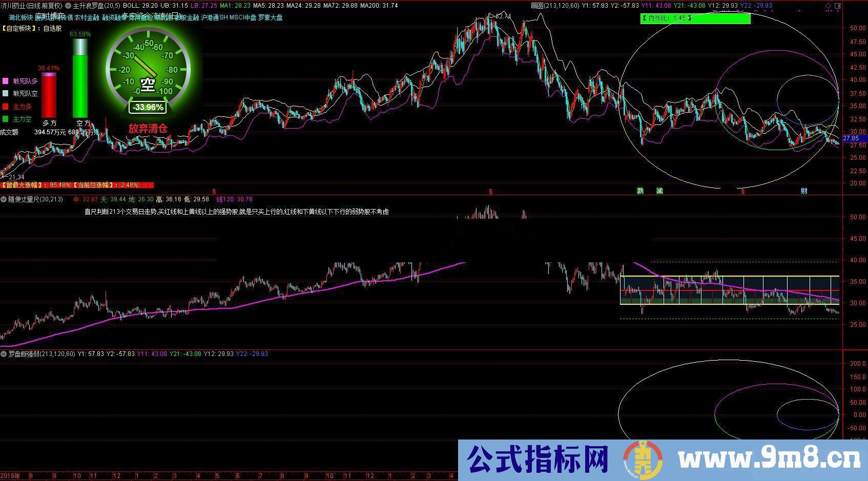Click the 曾最大涨幅 95.48% label

36,185
